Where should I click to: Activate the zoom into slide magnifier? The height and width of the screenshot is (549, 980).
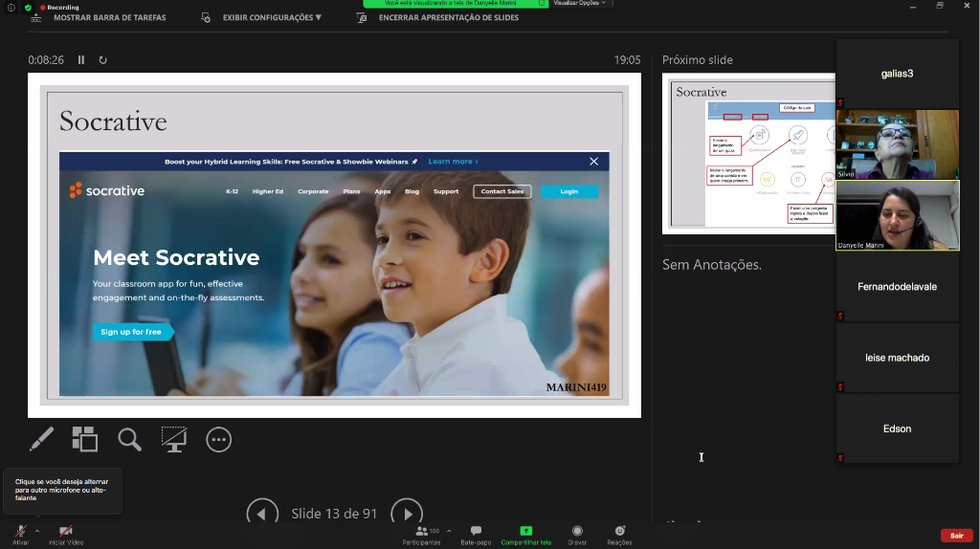[x=129, y=439]
